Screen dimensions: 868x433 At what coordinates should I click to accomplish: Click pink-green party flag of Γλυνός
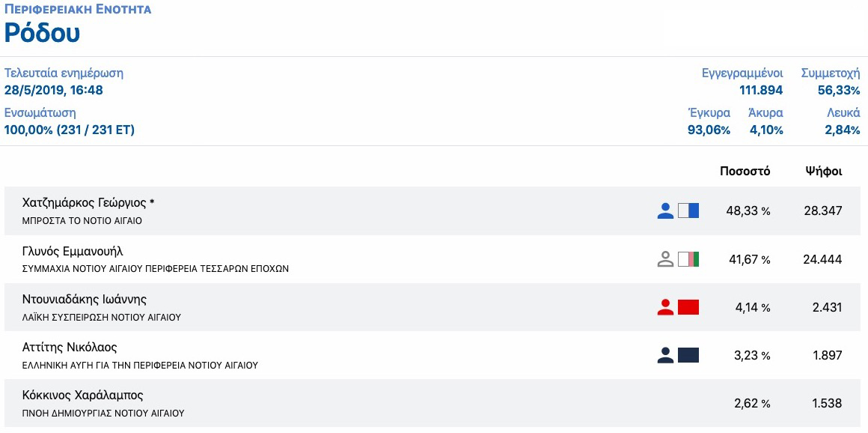pos(688,259)
